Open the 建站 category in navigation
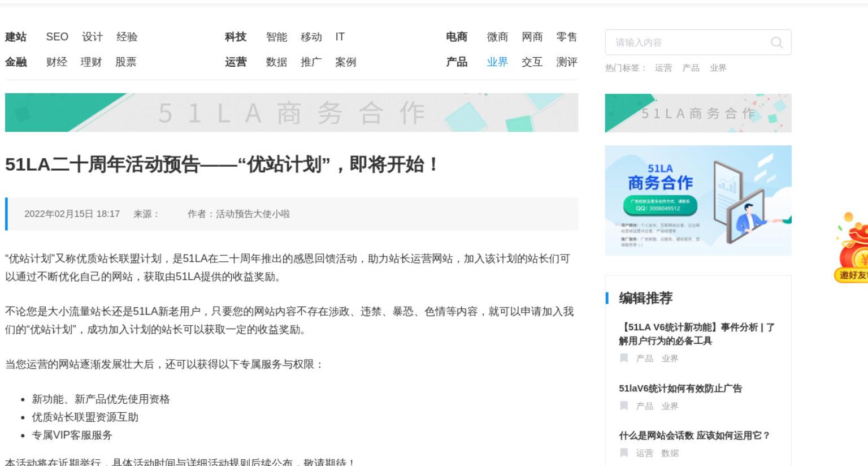 coord(16,37)
